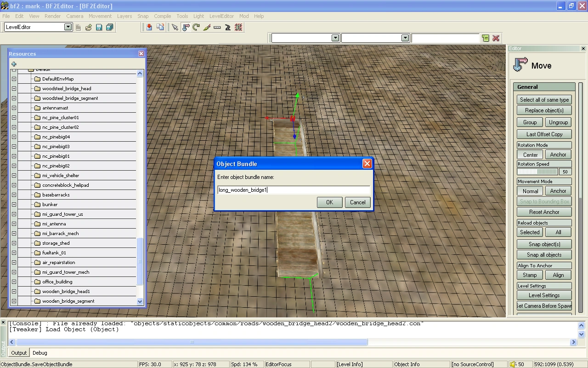
Task: Click the plus icon atop Resources panel
Action: (14, 64)
